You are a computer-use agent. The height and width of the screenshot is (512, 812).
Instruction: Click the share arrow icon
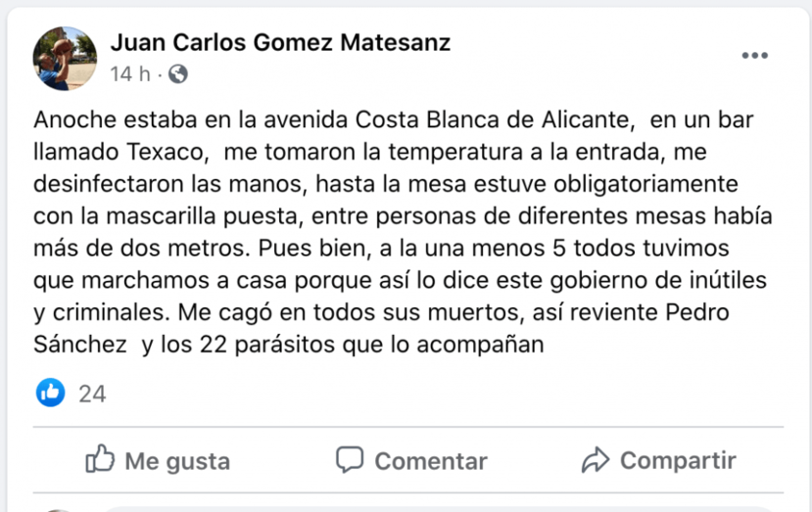click(596, 459)
